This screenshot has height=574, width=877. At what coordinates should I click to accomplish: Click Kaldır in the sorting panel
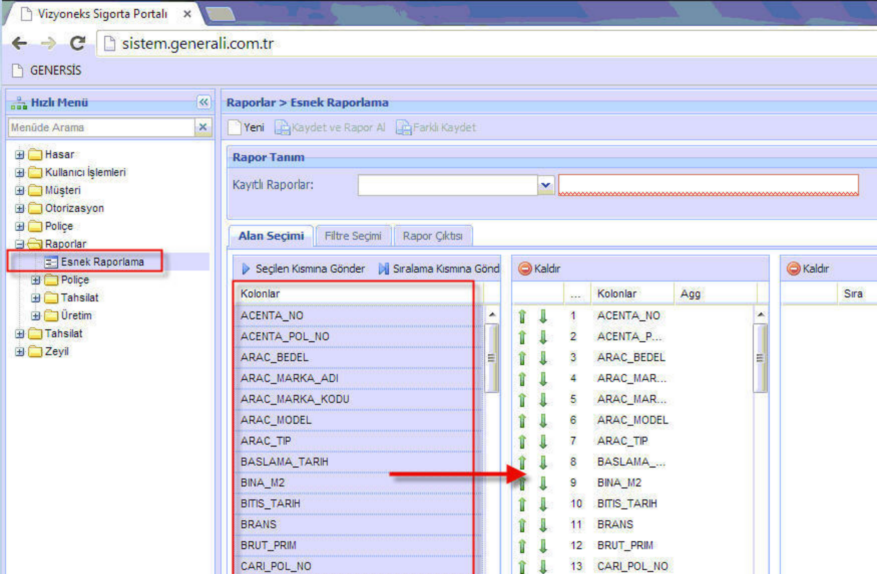[809, 269]
